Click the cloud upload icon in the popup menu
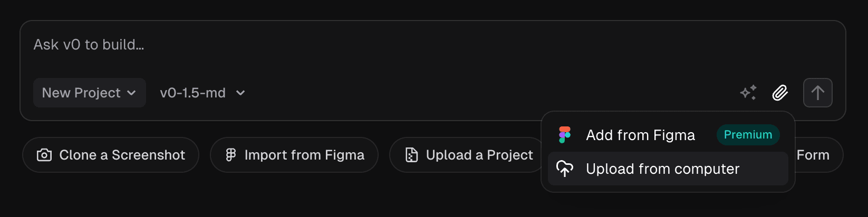This screenshot has height=217, width=868. (x=565, y=169)
